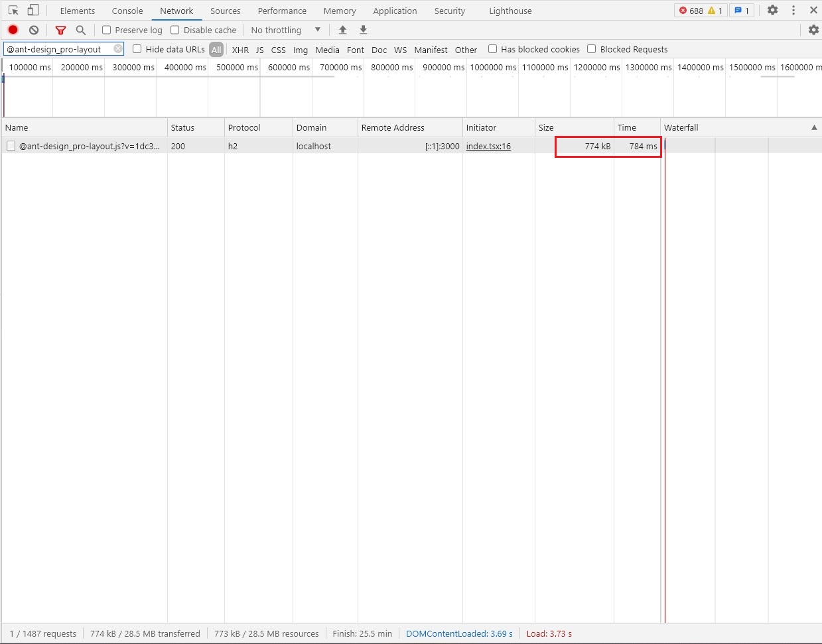Click the export HAR download icon

(x=363, y=30)
